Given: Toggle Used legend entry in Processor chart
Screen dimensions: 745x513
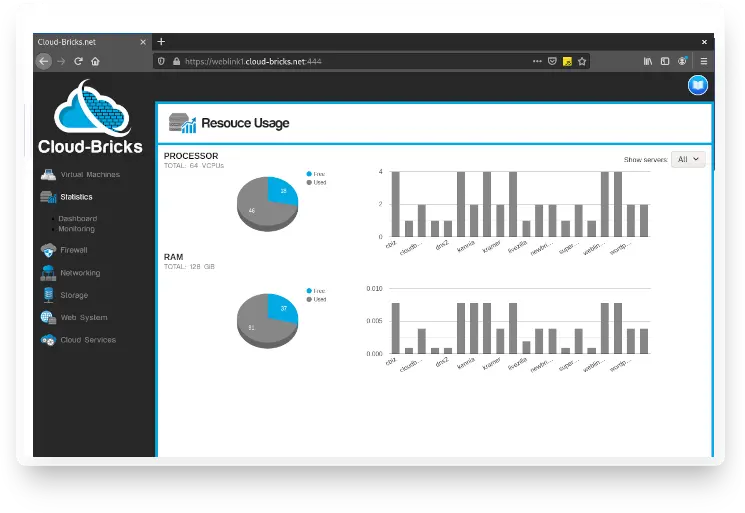Looking at the screenshot, I should 316,182.
